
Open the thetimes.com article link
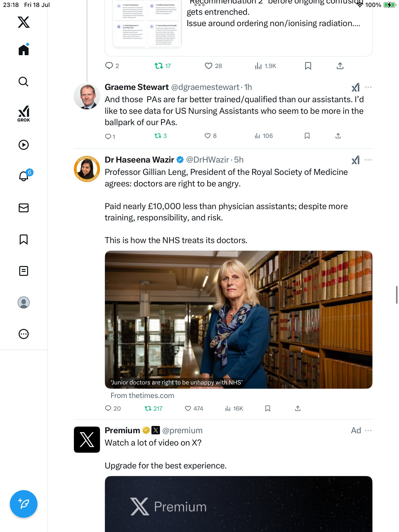(142, 396)
